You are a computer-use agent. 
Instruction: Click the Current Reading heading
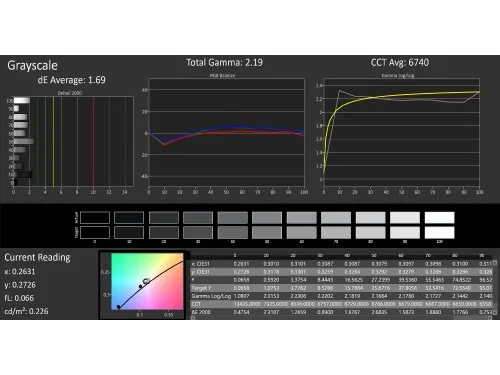37,258
